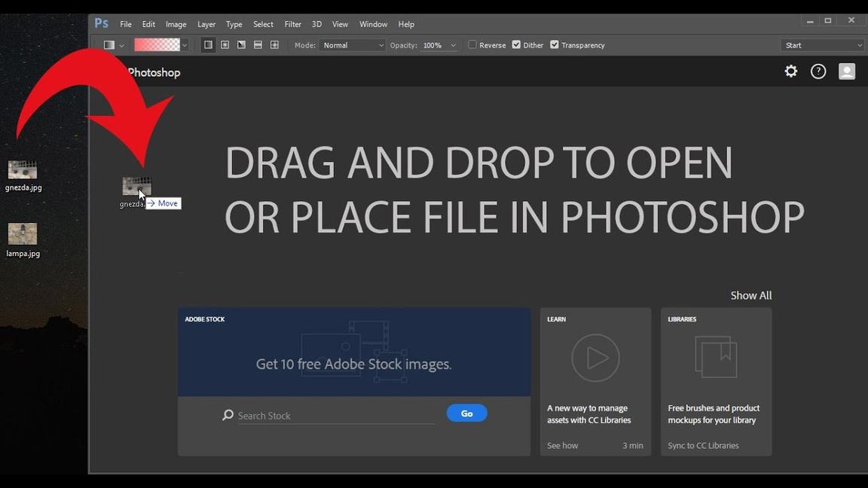Open the Adobe Stock free images banner
The height and width of the screenshot is (488, 868).
(x=353, y=352)
